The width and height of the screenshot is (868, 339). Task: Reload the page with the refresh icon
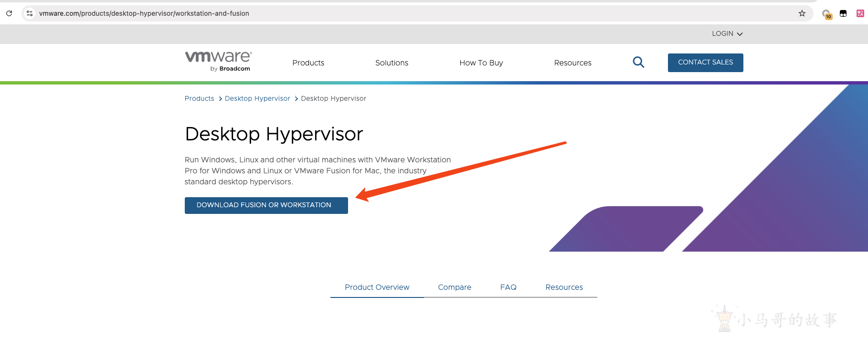(9, 13)
